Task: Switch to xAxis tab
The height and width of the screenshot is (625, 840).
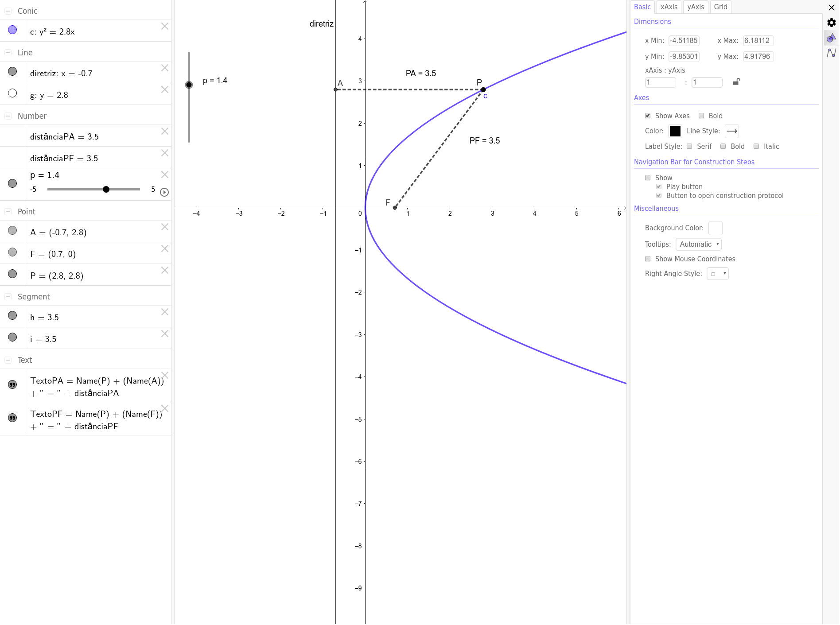Action: (669, 7)
